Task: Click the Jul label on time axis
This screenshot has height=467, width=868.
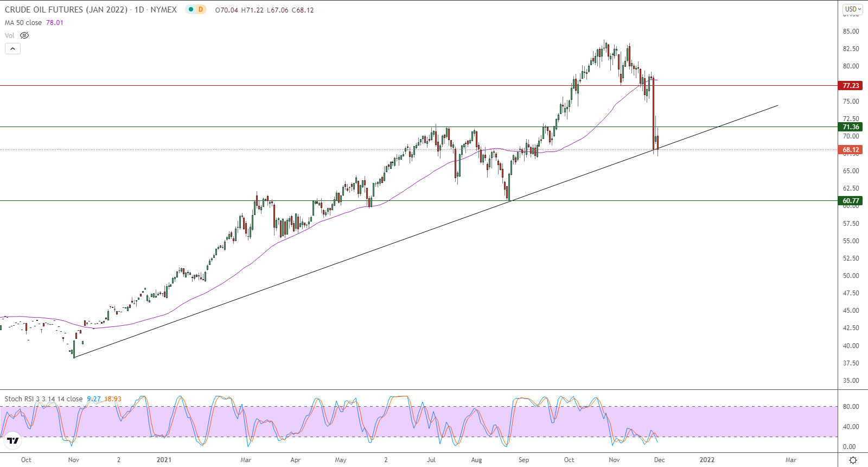Action: tap(431, 460)
